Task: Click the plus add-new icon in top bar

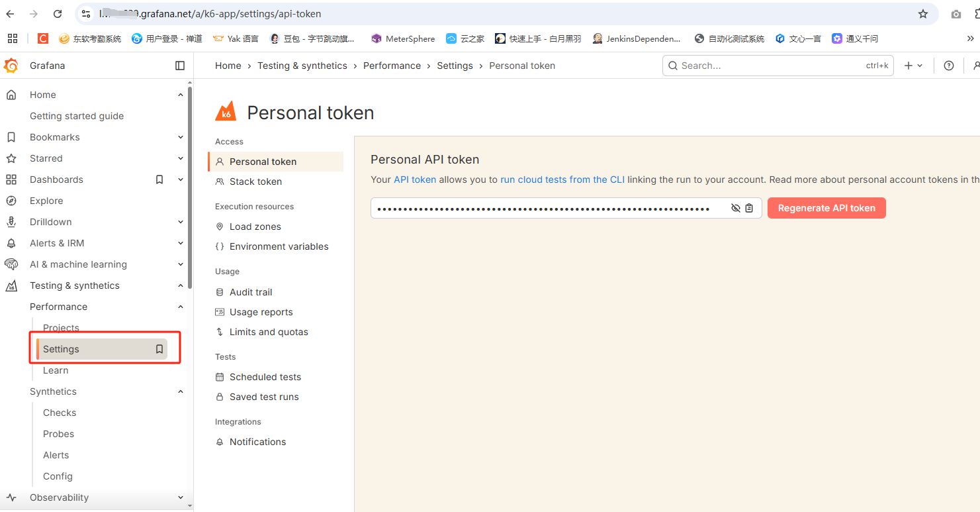Action: (909, 66)
